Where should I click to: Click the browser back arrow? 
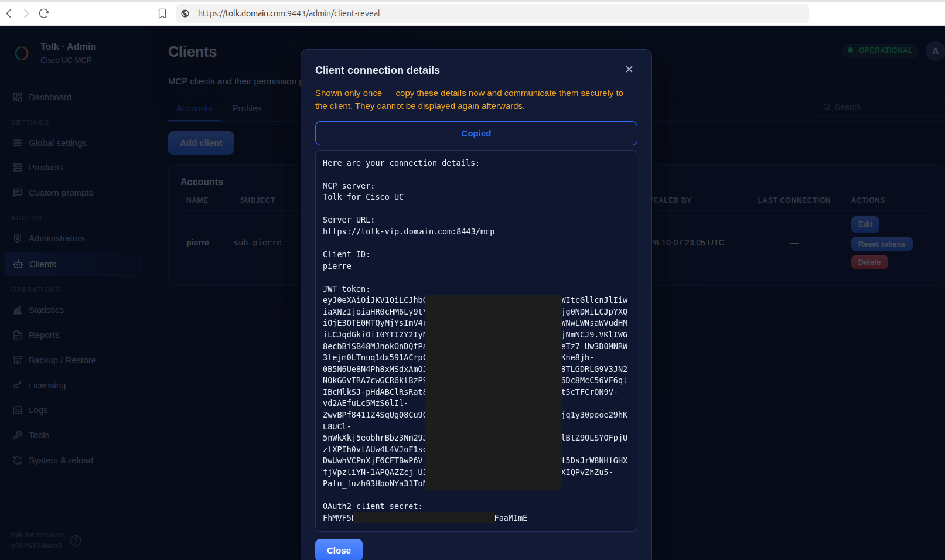click(9, 13)
